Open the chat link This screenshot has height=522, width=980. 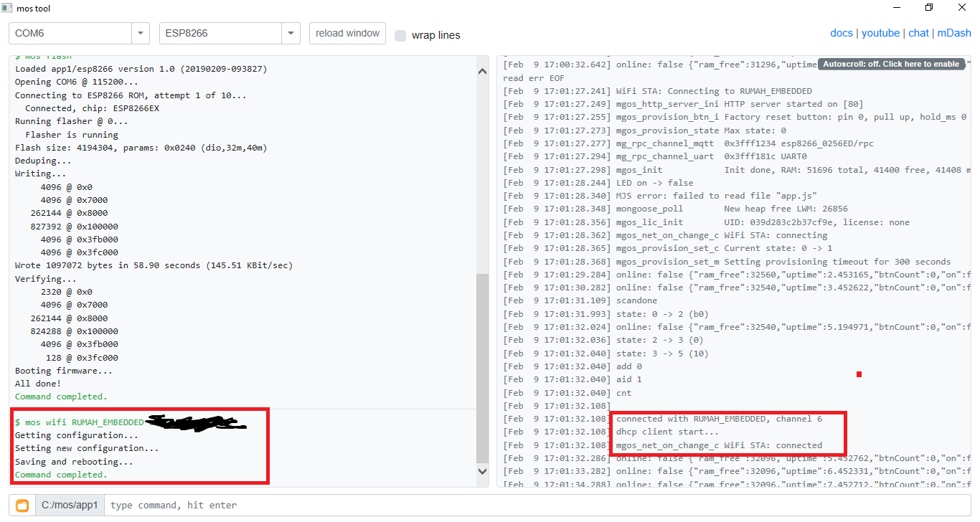click(x=918, y=33)
